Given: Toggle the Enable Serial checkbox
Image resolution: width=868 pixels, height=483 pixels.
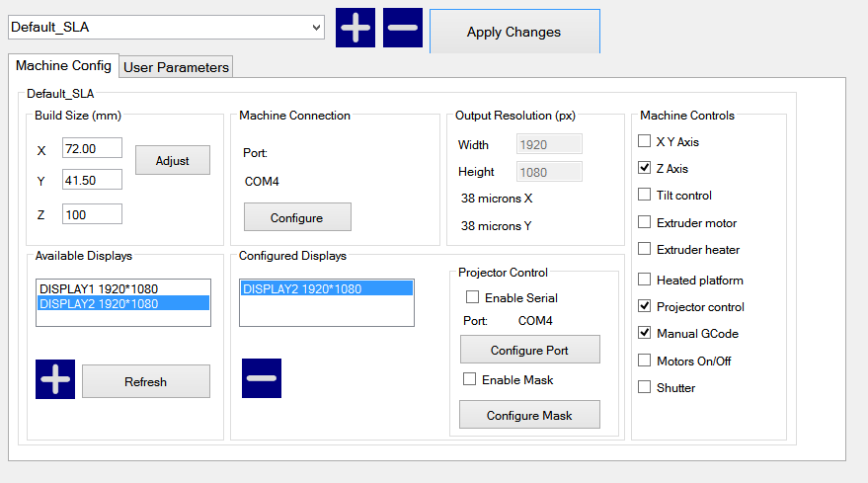Looking at the screenshot, I should [x=472, y=297].
